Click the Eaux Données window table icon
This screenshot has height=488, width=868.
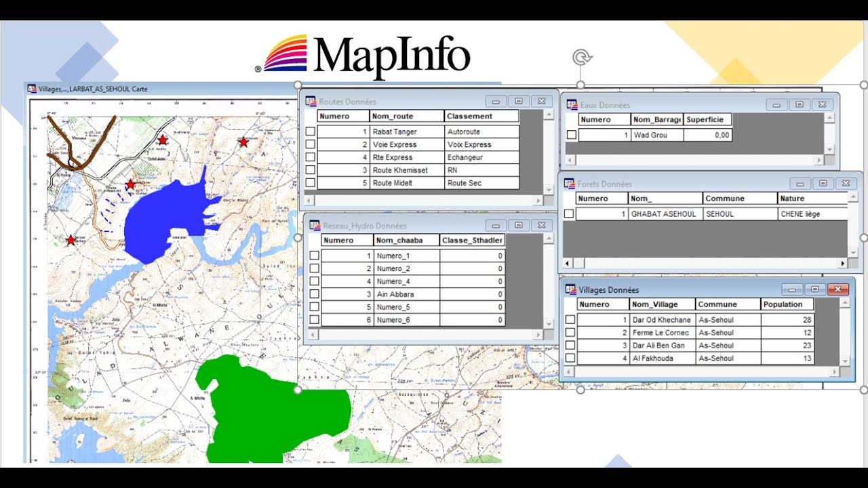[x=572, y=105]
